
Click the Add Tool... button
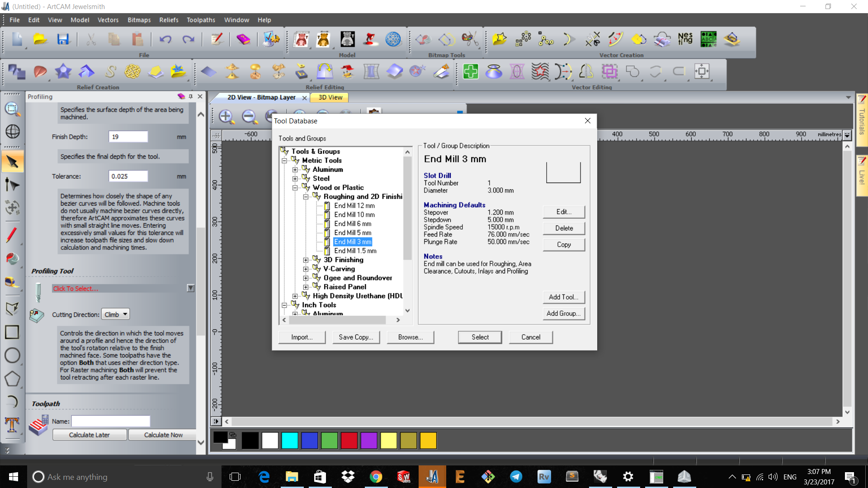564,297
